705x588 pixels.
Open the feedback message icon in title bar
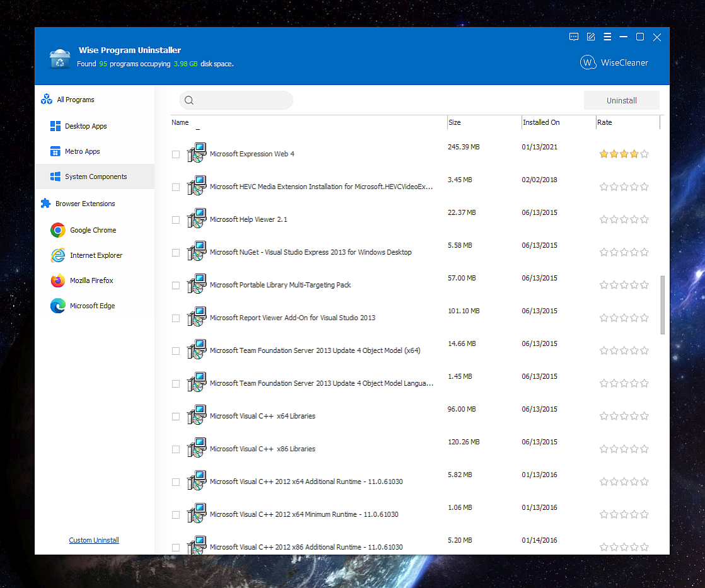pyautogui.click(x=574, y=37)
